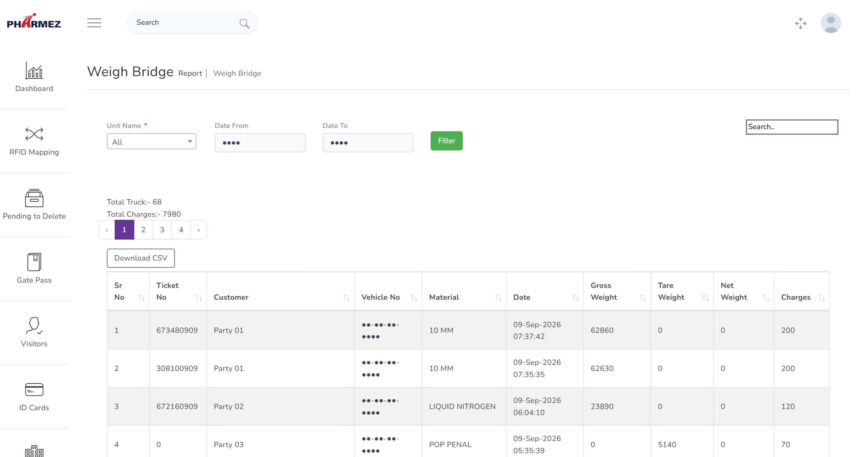Click ticket number 673480909
The width and height of the screenshot is (868, 457).
coord(177,331)
